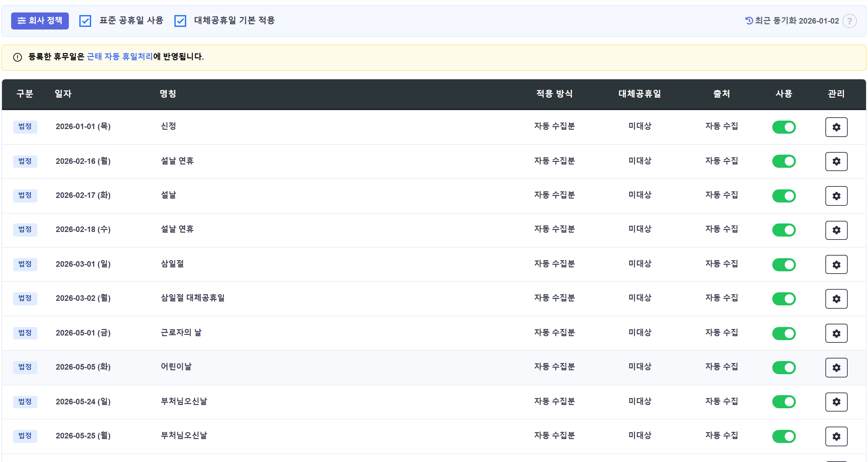Screen dimensions: 868x462
Task: Click the 법정 badge in 신정 row
Action: coord(25,126)
